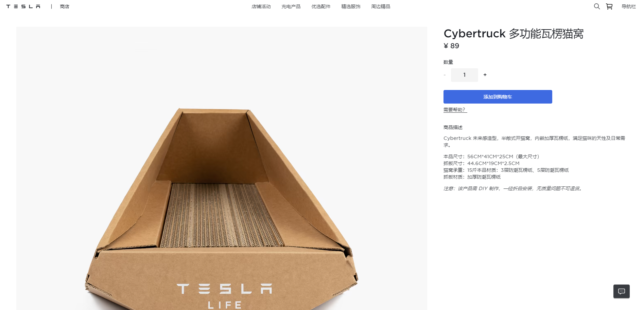Click the Cybertruck 多功能瓦楞猫窝 product title

514,34
